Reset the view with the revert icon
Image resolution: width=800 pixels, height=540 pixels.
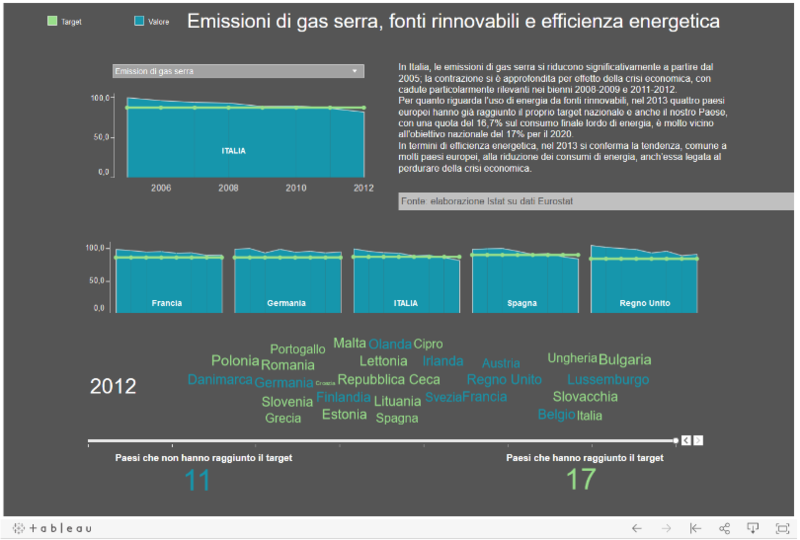695,528
